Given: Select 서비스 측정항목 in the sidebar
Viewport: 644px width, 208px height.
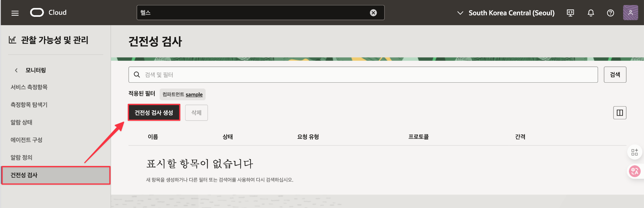Looking at the screenshot, I should coord(29,87).
